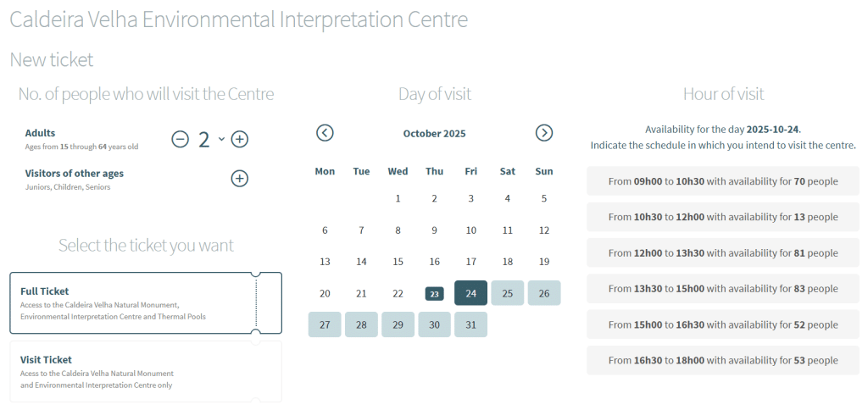Image resolution: width=868 pixels, height=410 pixels.
Task: Pick October 26 on the calendar
Action: click(544, 293)
